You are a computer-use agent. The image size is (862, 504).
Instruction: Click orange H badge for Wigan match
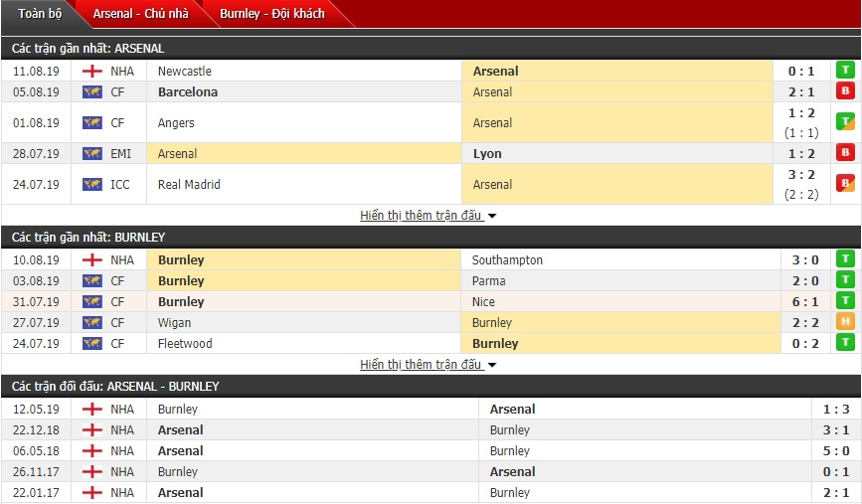845,321
